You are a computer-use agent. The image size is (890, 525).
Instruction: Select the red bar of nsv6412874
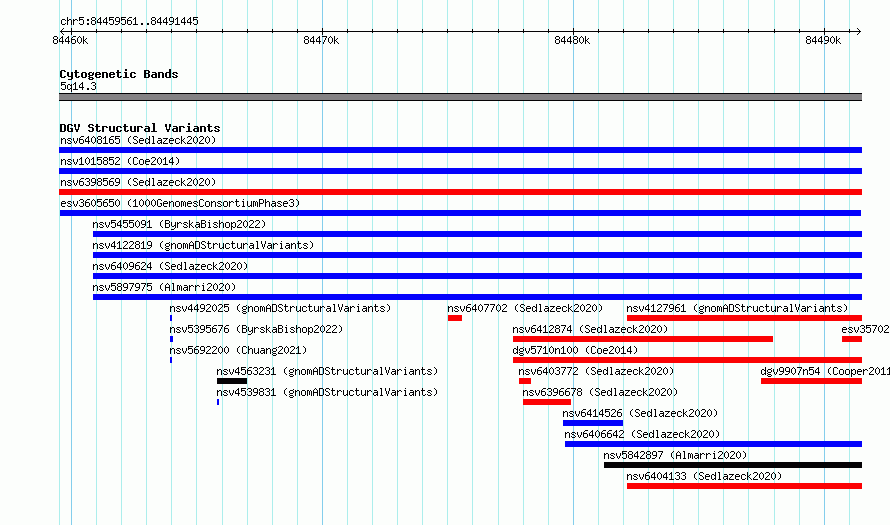click(643, 339)
